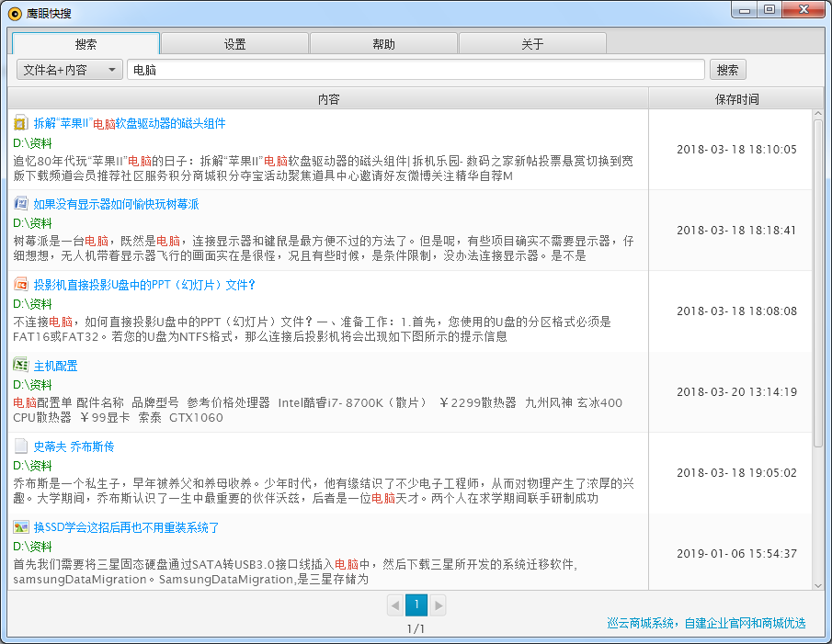This screenshot has width=832, height=644.
Task: Click the PowerPoint icon beside 投影机 result
Action: (21, 285)
